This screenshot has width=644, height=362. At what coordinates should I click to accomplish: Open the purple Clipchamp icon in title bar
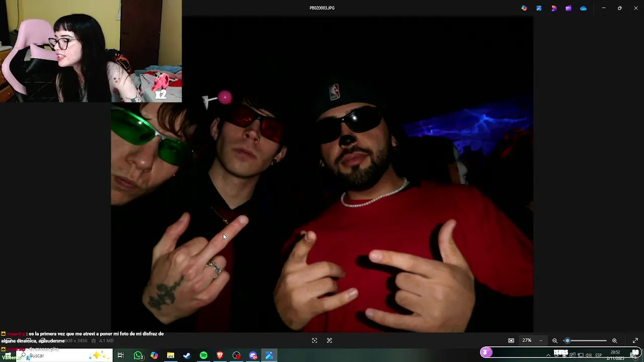pyautogui.click(x=569, y=8)
